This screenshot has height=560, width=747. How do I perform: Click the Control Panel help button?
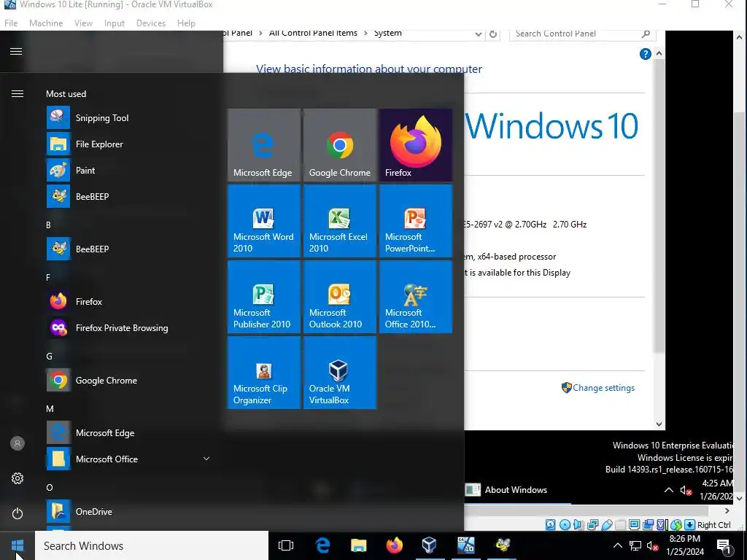click(x=645, y=54)
